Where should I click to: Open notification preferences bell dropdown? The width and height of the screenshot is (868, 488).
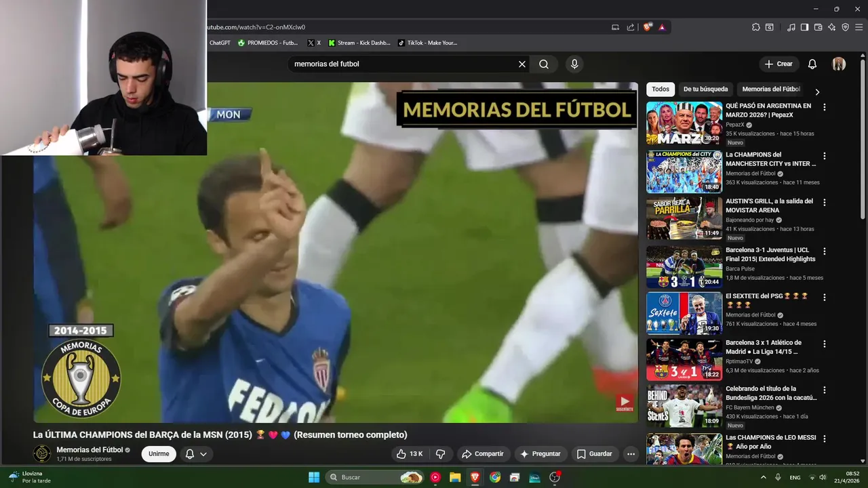pyautogui.click(x=196, y=454)
